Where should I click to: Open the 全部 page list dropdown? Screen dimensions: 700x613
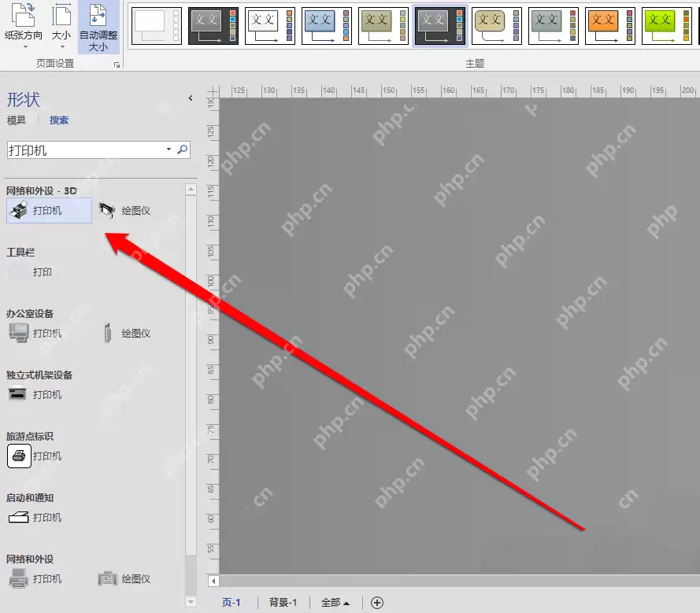[x=334, y=602]
